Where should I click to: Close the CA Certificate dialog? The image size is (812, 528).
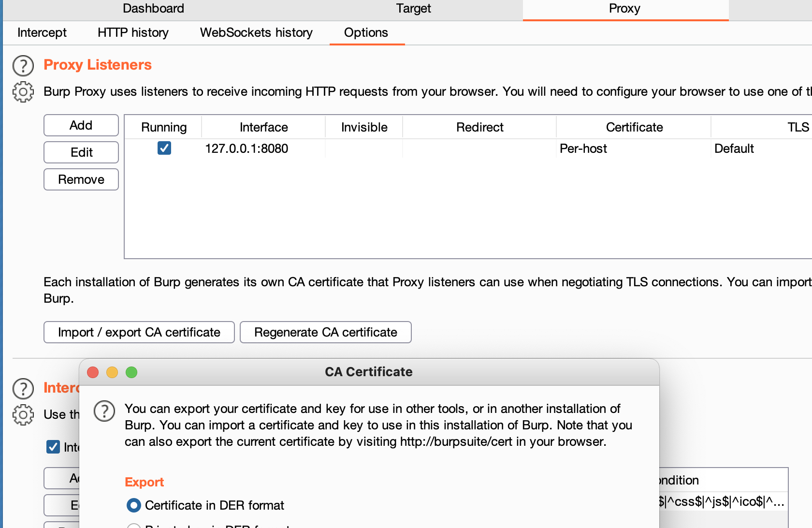pyautogui.click(x=93, y=372)
